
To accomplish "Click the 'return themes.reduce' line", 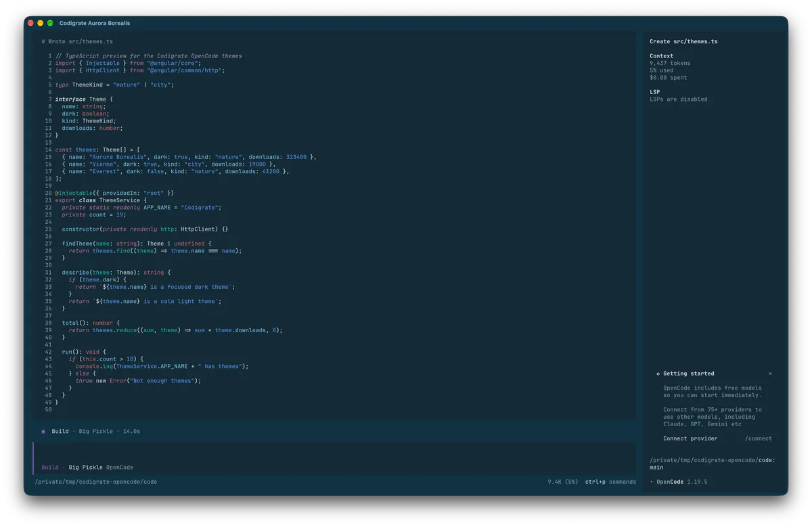I will click(x=175, y=330).
